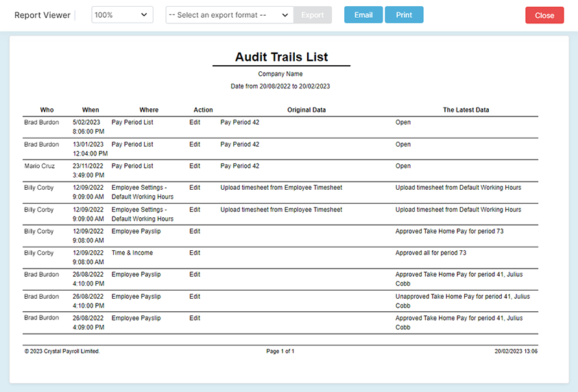Click the greyed-out Export button

point(313,15)
